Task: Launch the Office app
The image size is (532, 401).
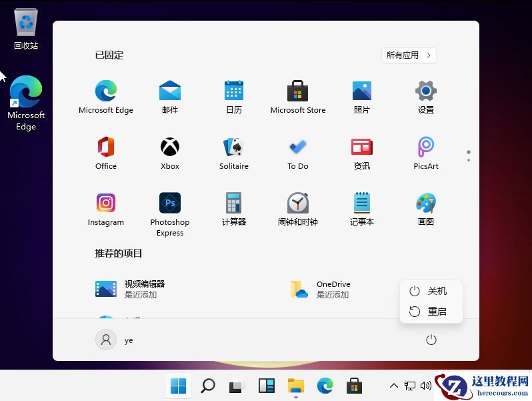Action: [106, 153]
